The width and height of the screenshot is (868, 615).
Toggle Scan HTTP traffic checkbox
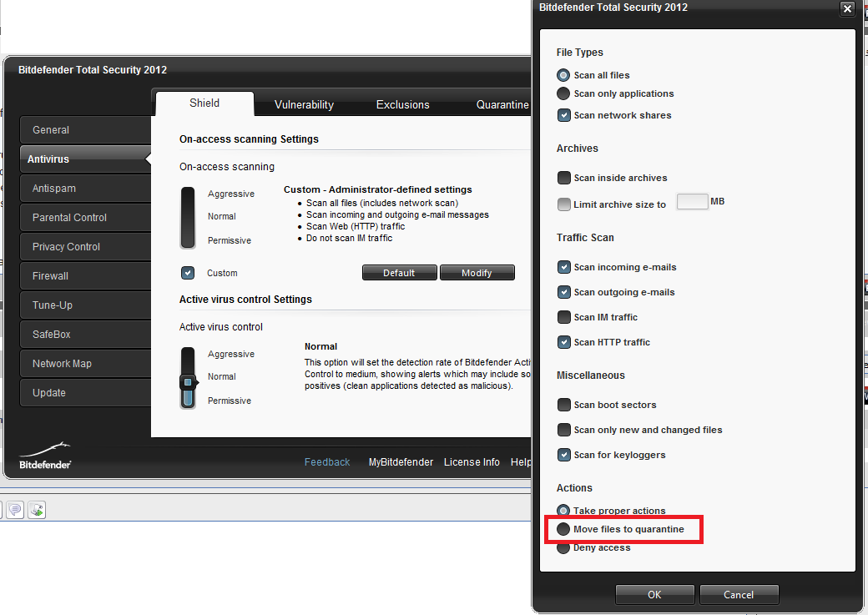tap(563, 342)
